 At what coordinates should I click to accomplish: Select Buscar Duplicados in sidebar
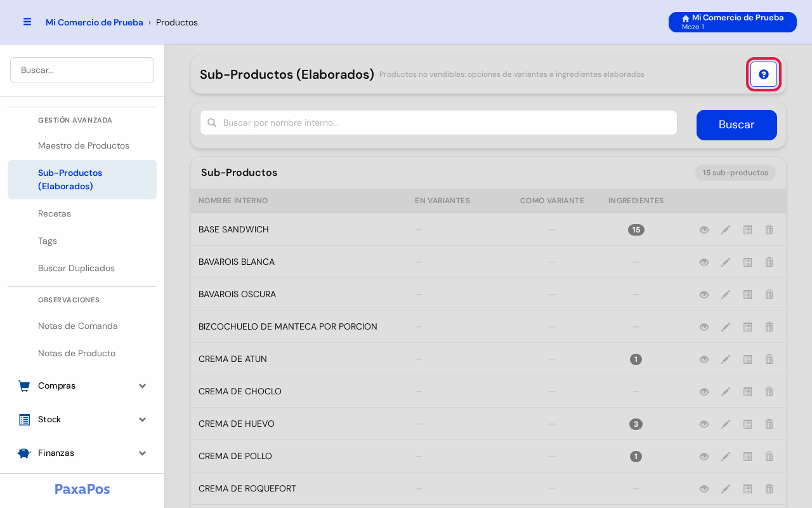(82, 268)
